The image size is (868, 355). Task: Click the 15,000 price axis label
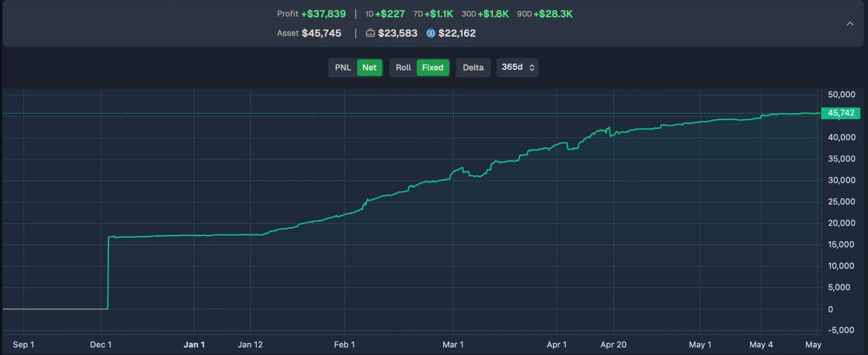pos(842,244)
